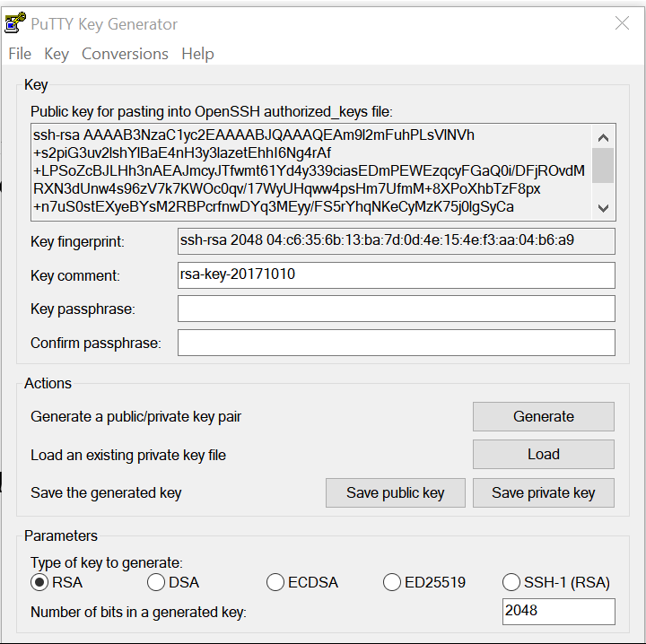Expand the Conversions menu
Viewport: 646px width, 644px height.
[125, 54]
